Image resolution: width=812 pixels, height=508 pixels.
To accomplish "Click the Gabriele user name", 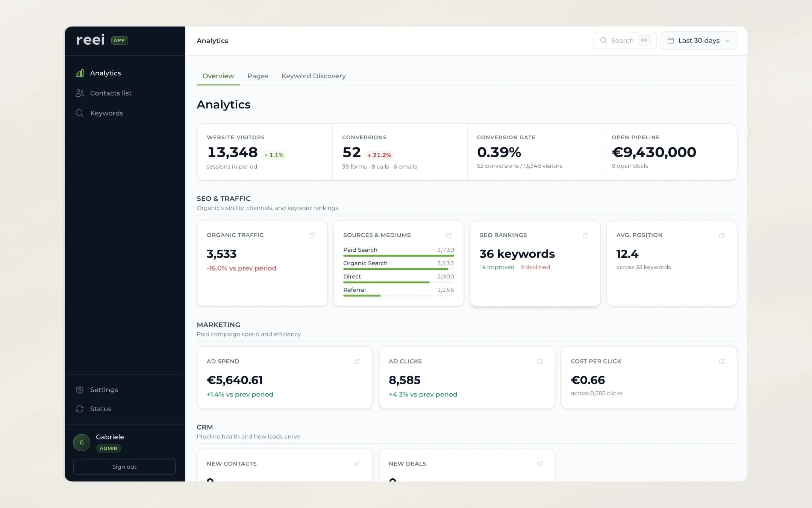I will click(x=110, y=437).
